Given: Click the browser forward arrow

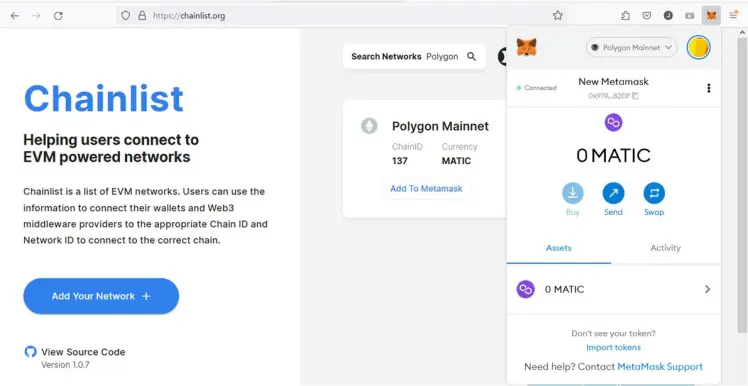Looking at the screenshot, I should [36, 16].
